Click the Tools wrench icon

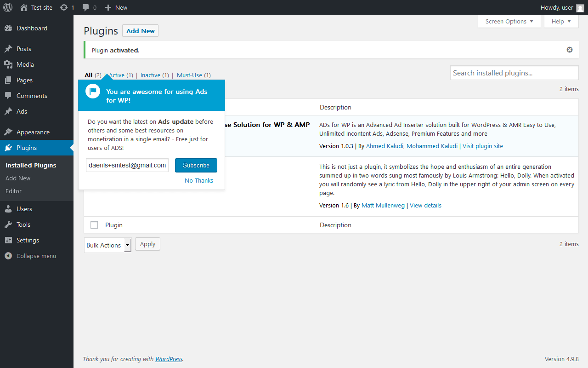point(8,224)
